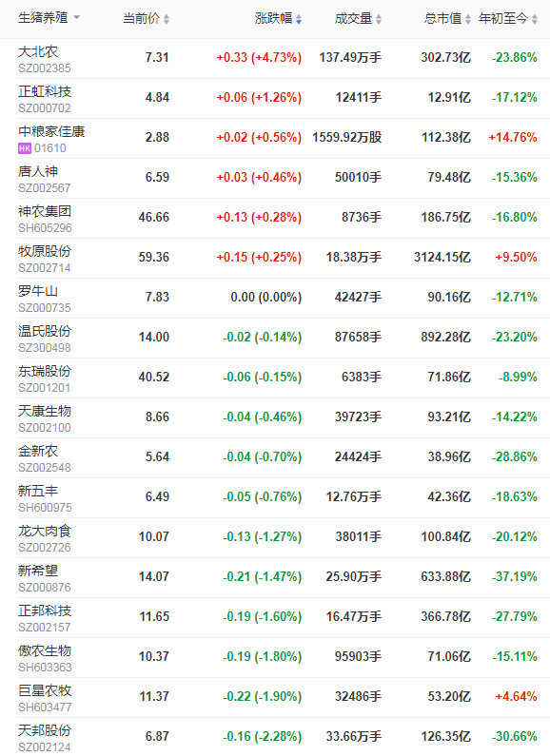The image size is (550, 756).
Task: Click change value 0.00 (0.00%)
Action: (x=266, y=298)
